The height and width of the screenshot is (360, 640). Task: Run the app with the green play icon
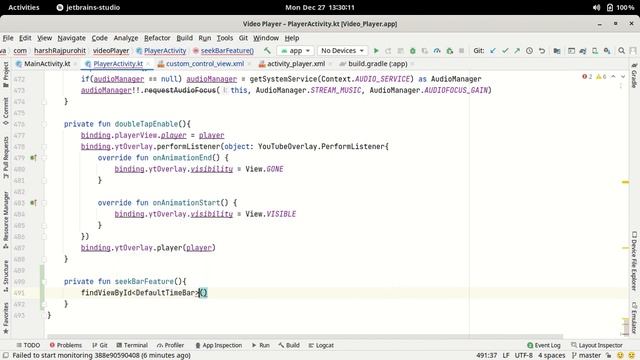pos(376,51)
